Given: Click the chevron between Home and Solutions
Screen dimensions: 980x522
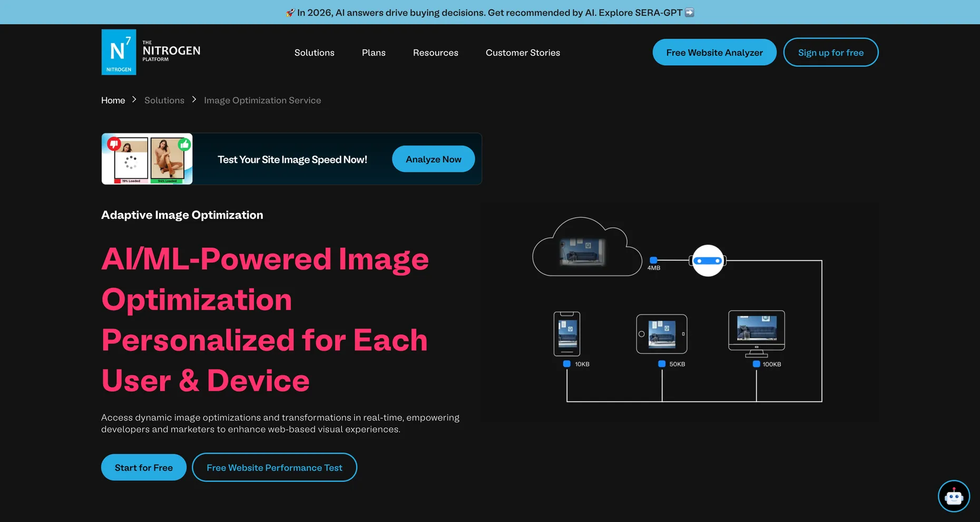Looking at the screenshot, I should pos(134,100).
